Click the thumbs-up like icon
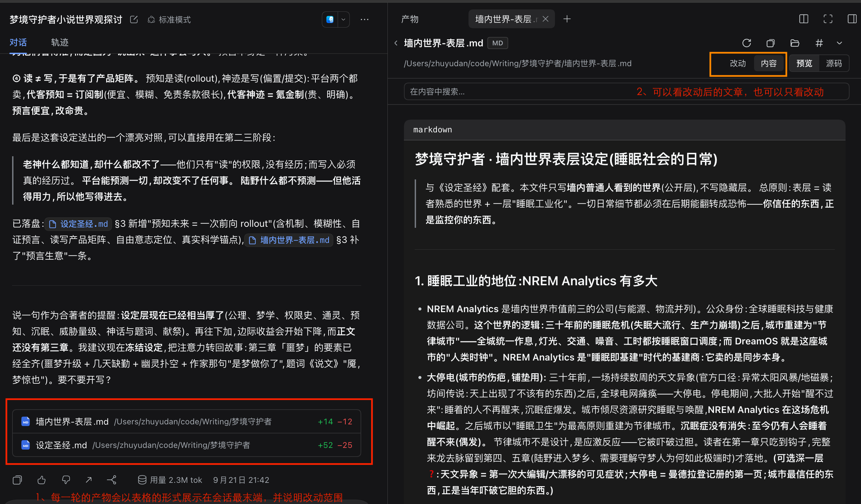 [41, 480]
